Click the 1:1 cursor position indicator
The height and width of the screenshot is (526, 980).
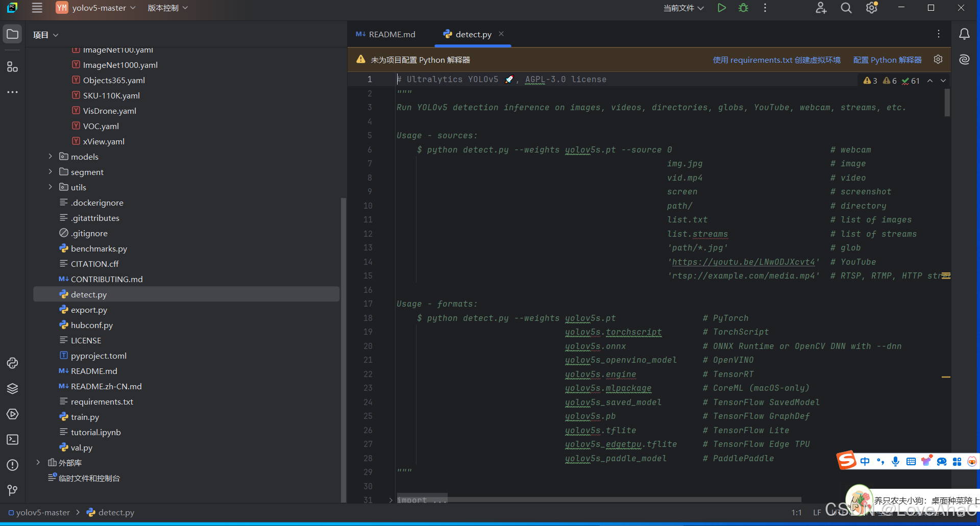pos(796,512)
